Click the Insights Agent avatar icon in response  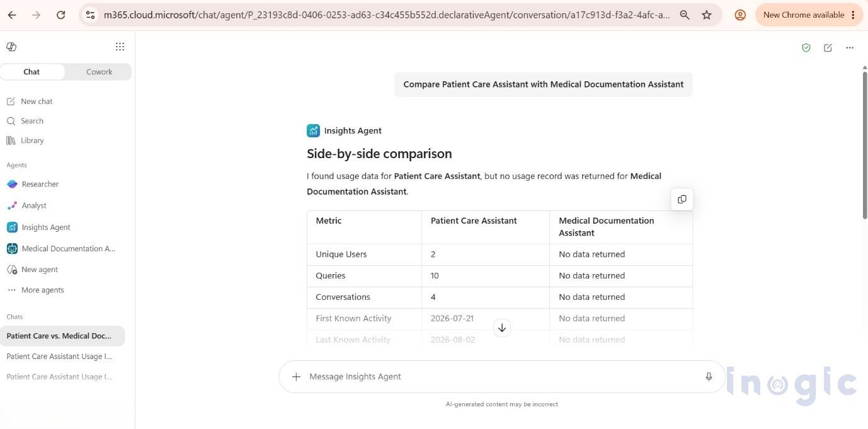tap(313, 130)
